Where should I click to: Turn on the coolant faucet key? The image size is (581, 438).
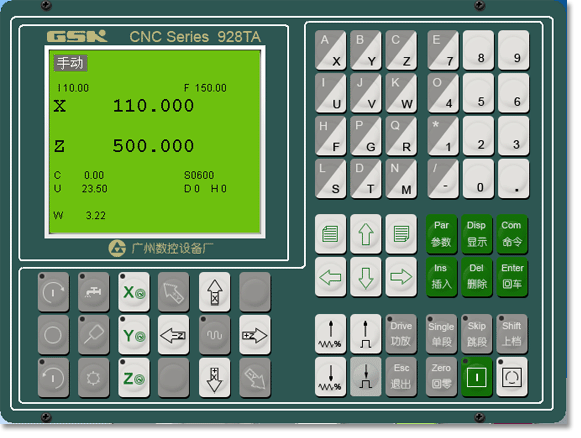(x=94, y=292)
